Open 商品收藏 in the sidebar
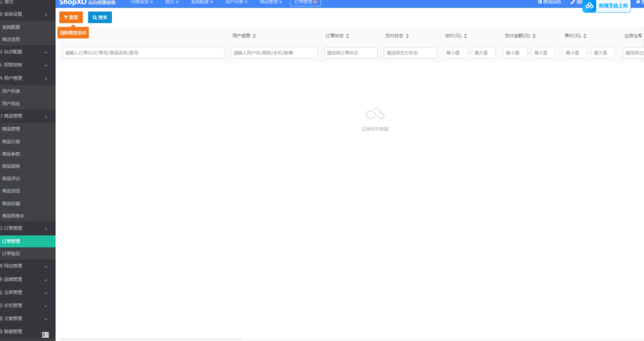The width and height of the screenshot is (644, 341). tap(28, 203)
